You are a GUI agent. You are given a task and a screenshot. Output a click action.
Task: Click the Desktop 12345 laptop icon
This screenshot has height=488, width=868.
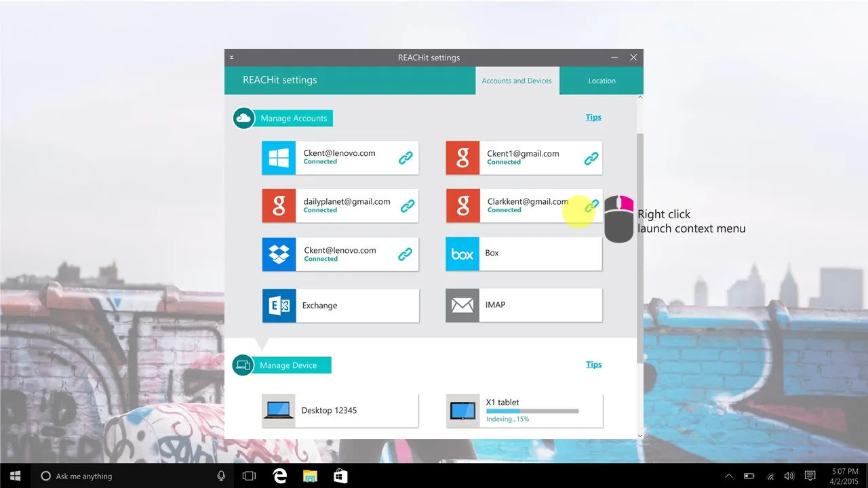tap(279, 410)
